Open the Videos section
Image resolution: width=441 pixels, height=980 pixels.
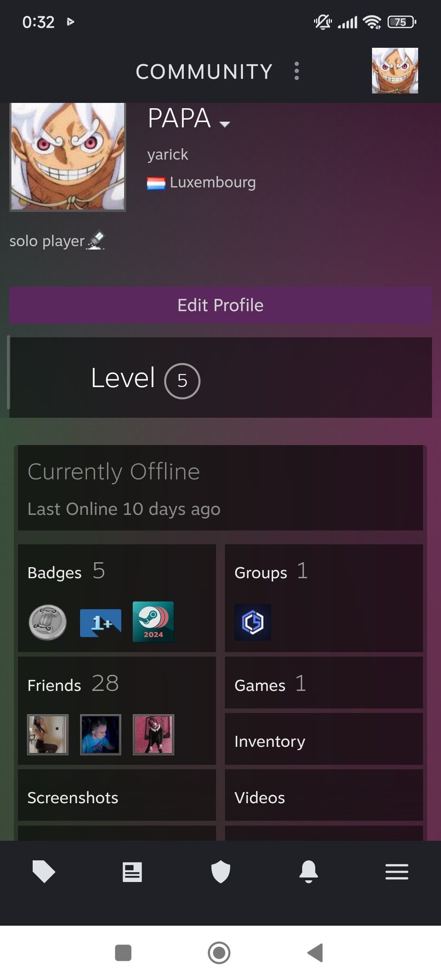click(x=324, y=797)
